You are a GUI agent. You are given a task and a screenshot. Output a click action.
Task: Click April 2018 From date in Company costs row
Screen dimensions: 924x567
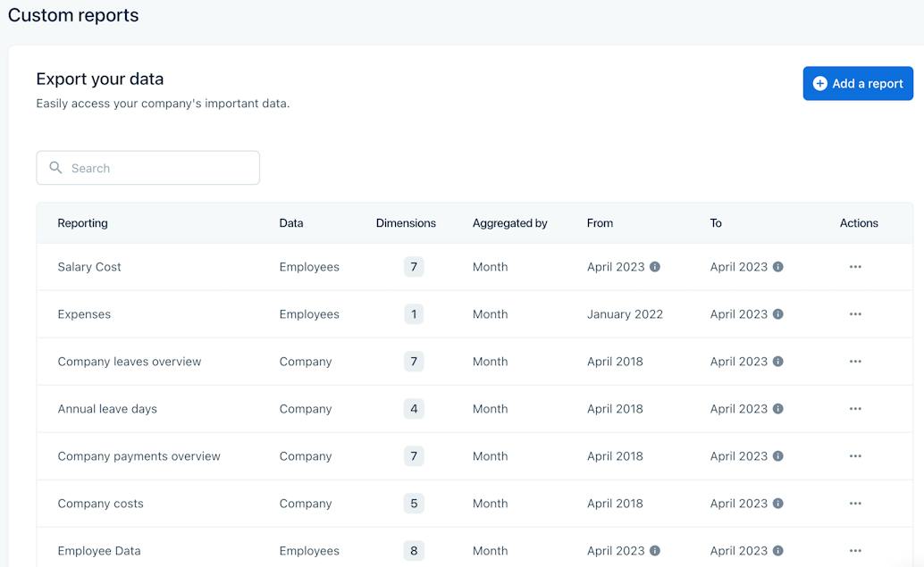(x=615, y=504)
